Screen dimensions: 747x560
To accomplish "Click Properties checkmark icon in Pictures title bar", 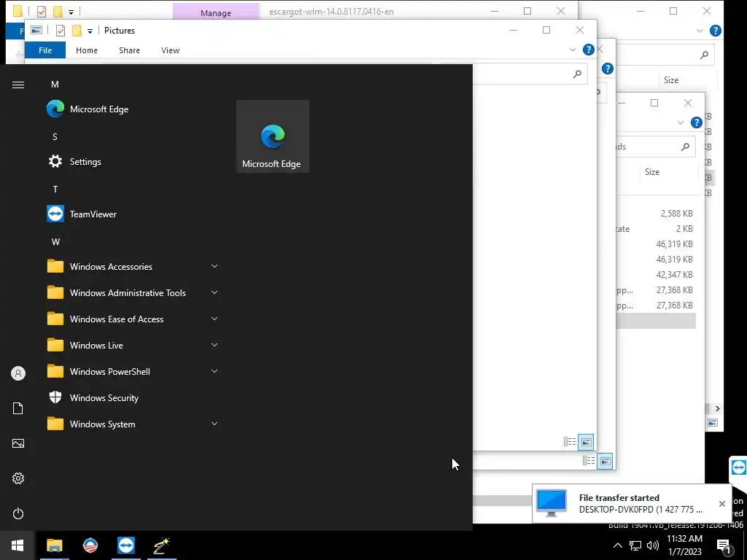I will [61, 31].
